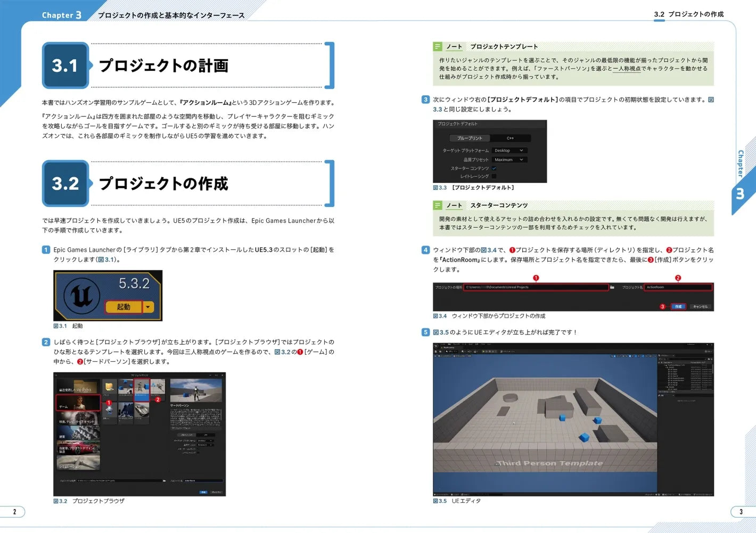Viewport: 756px width, 533px height.
Task: Click the Unreal Engine logo in the 5.3.2 slot
Action: [x=81, y=296]
